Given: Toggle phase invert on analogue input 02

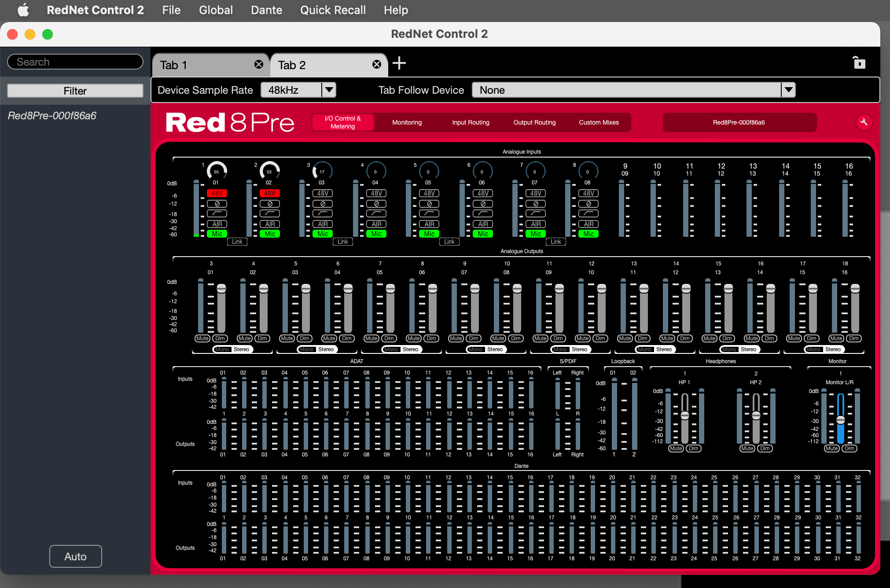Looking at the screenshot, I should click(270, 204).
